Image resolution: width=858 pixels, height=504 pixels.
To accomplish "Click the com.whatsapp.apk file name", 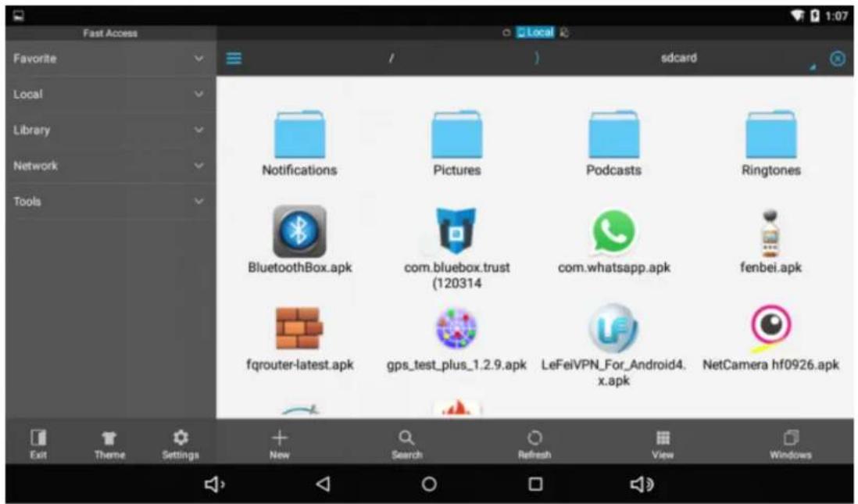I will [x=613, y=267].
